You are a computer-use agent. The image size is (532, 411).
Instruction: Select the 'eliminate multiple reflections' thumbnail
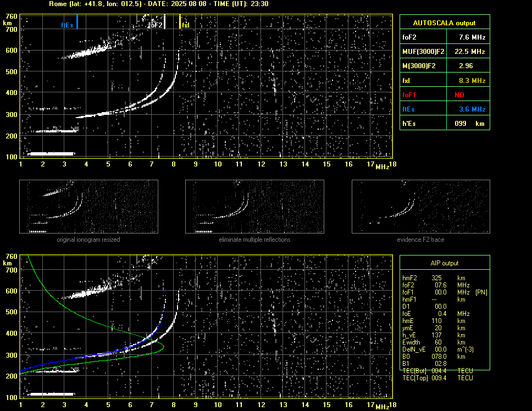click(x=254, y=207)
